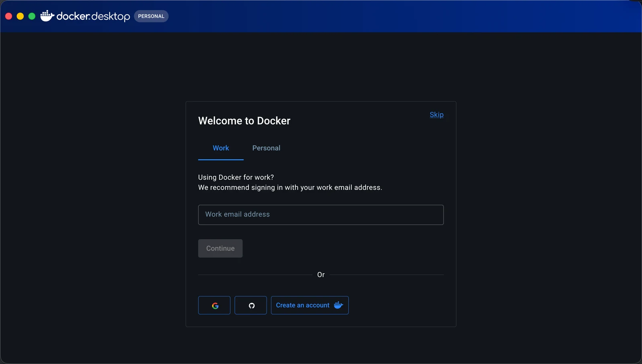
Task: Focus the Work email address field
Action: click(x=321, y=215)
